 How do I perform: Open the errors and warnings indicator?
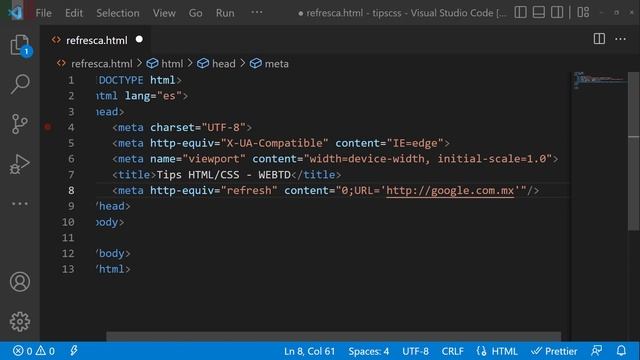(34, 351)
